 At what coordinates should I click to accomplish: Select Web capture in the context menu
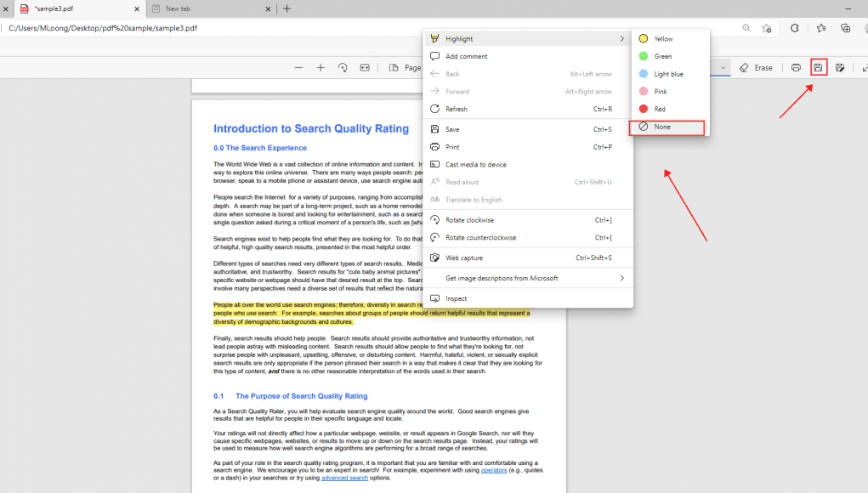tap(528, 258)
